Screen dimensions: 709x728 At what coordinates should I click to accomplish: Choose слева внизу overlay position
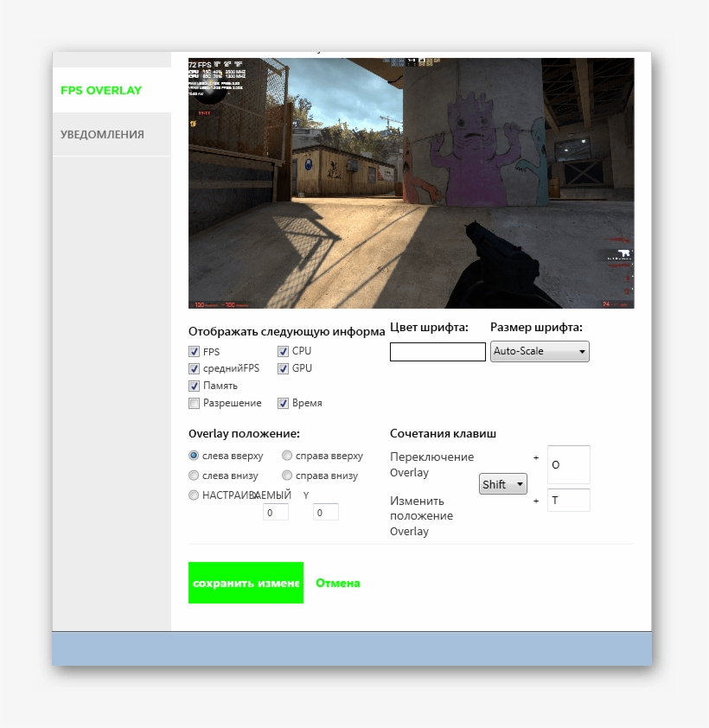(194, 475)
